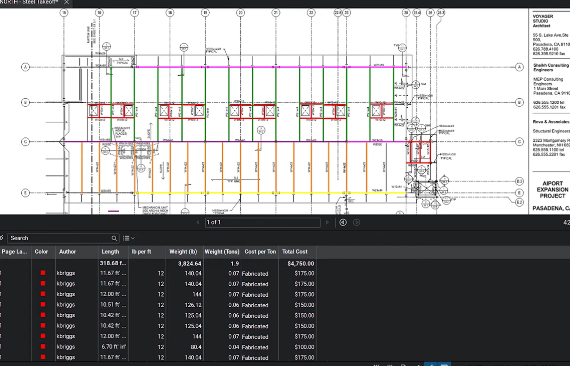This screenshot has height=366, width=570.
Task: Click the lb per ft column header
Action: point(147,252)
